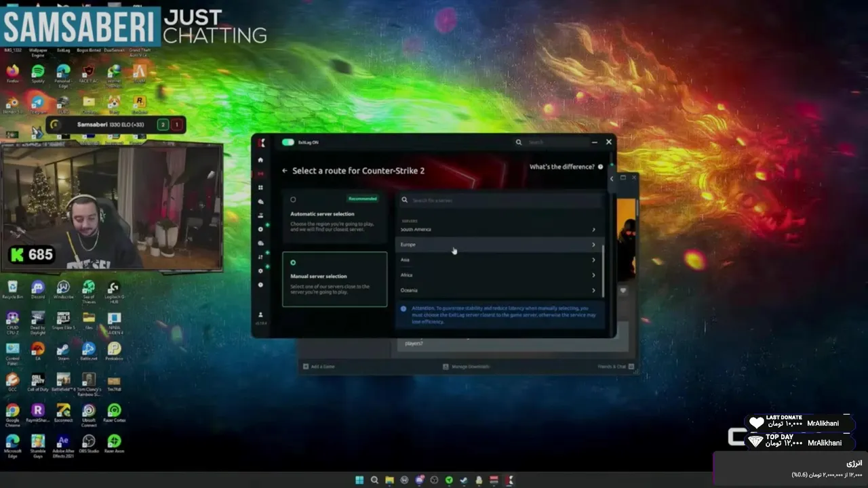Open Call of Duty shortcut
868x488 pixels.
click(38, 383)
